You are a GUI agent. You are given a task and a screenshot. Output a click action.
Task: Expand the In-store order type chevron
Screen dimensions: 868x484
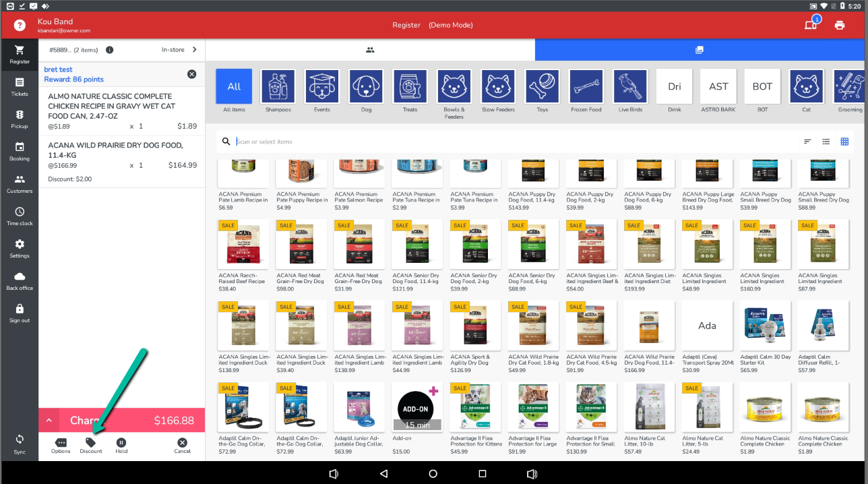pyautogui.click(x=195, y=50)
